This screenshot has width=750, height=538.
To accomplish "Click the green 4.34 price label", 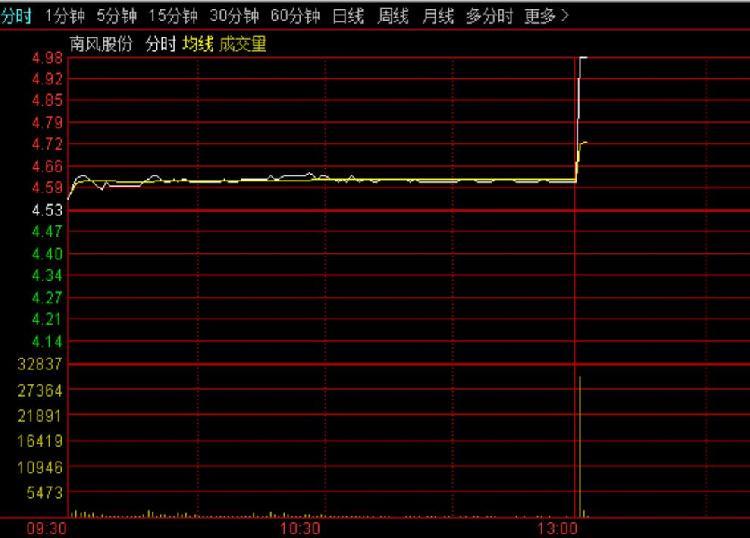I will [47, 275].
